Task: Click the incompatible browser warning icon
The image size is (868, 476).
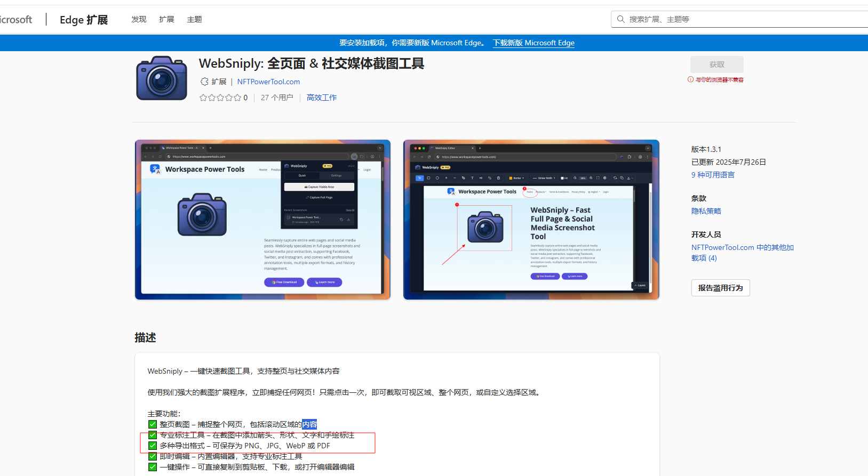Action: (x=691, y=79)
